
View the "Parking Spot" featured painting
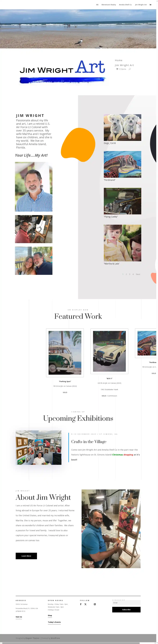(65, 352)
